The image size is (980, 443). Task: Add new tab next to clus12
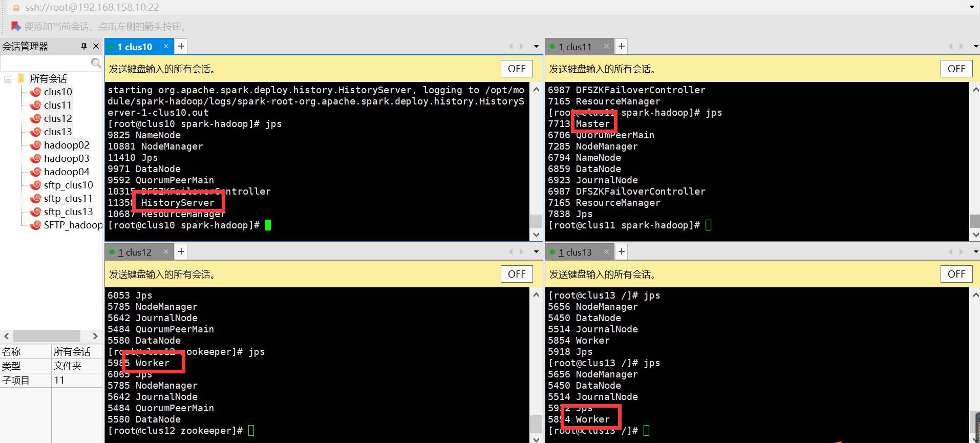pos(181,251)
